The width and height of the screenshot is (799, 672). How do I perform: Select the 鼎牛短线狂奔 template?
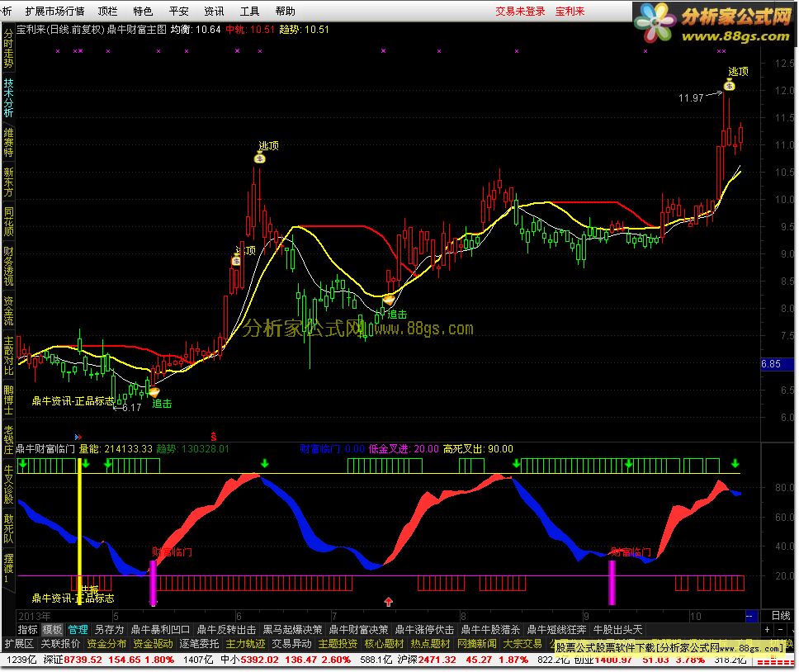pyautogui.click(x=556, y=630)
